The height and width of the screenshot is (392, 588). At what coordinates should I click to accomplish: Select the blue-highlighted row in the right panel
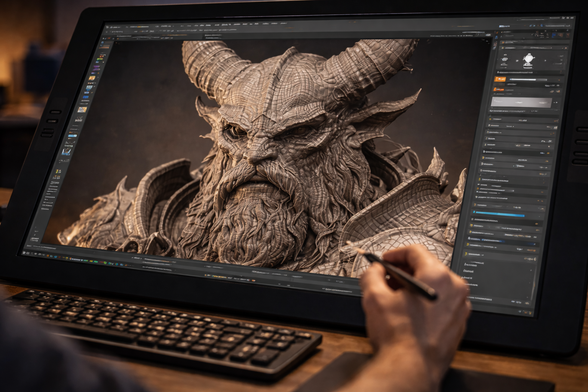pyautogui.click(x=500, y=215)
